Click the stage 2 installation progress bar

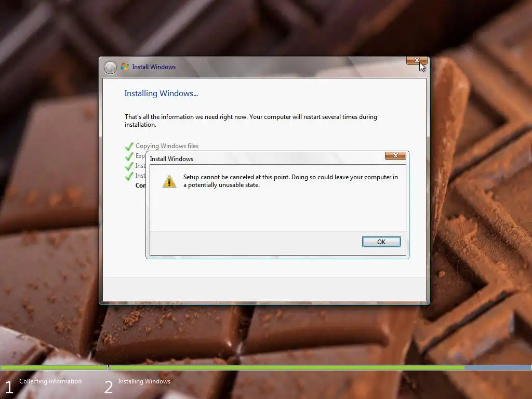pyautogui.click(x=320, y=367)
